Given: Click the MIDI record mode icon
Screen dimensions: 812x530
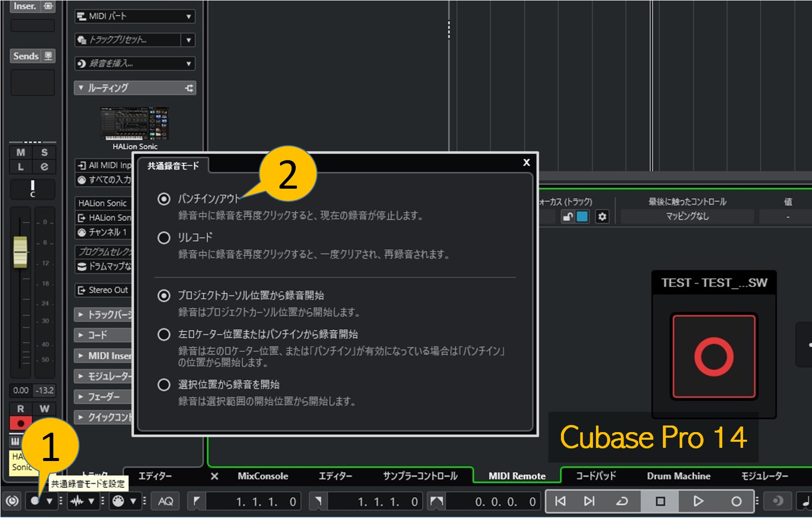Looking at the screenshot, I should tap(118, 501).
